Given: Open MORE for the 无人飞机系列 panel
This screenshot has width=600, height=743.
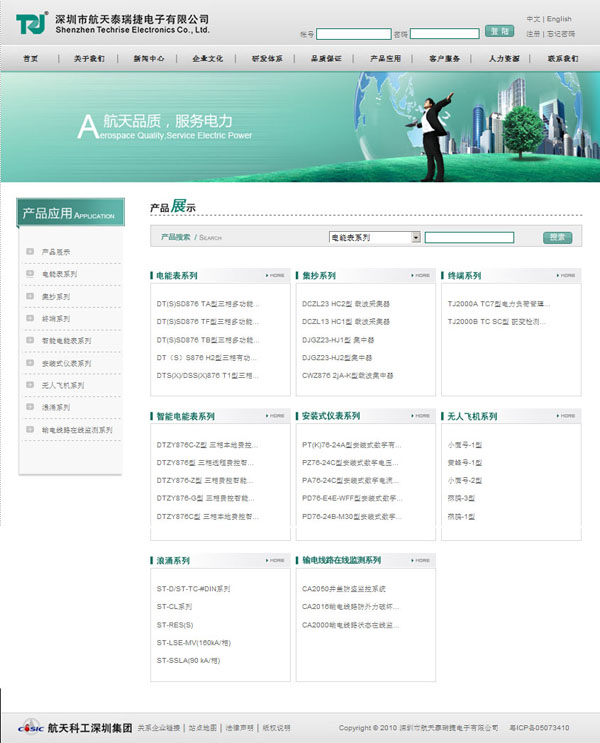Looking at the screenshot, I should pos(566,416).
